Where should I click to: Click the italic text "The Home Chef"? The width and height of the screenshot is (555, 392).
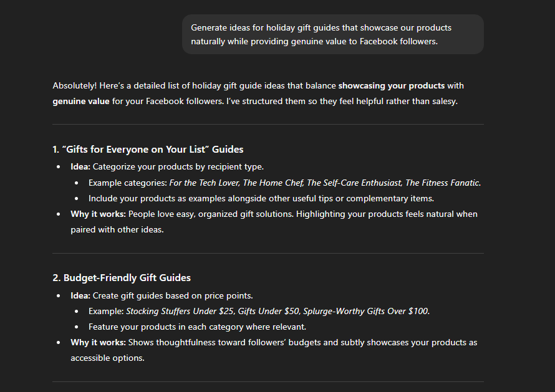(273, 183)
